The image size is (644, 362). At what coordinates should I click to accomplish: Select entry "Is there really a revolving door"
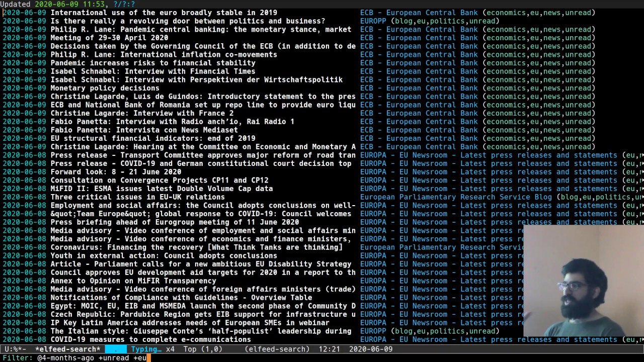point(188,21)
